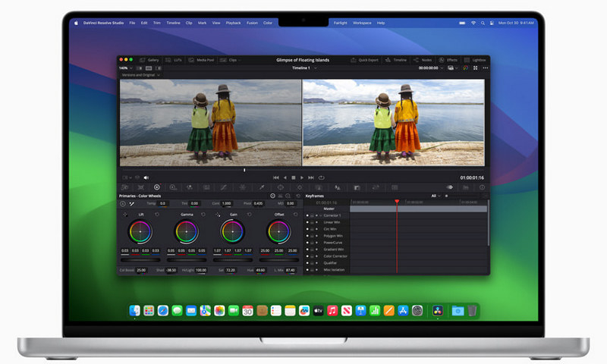The height and width of the screenshot is (364, 607).
Task: Open the Media Pool panel
Action: (x=202, y=59)
